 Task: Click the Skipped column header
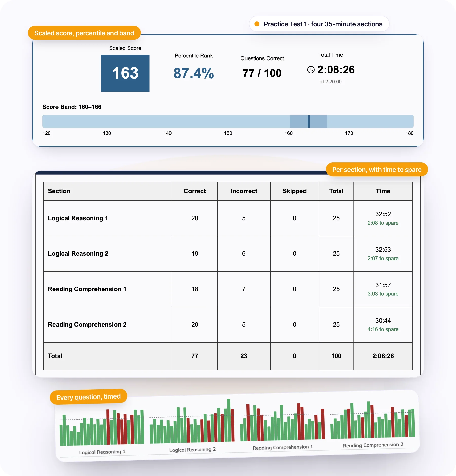(x=295, y=191)
